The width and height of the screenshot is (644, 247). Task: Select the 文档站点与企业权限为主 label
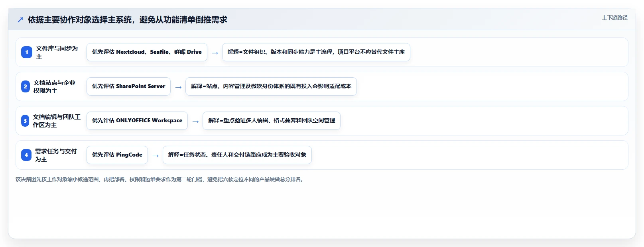pyautogui.click(x=55, y=86)
